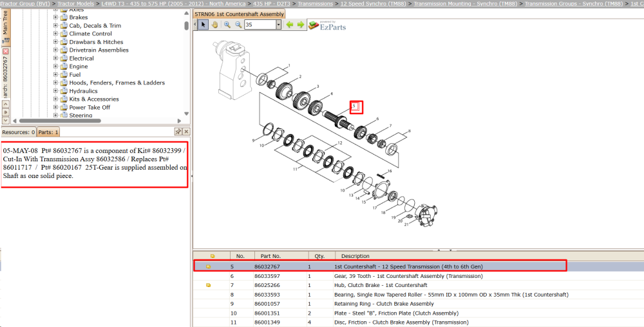Click the Hydraulics folder icon
The width and height of the screenshot is (644, 327).
point(64,91)
